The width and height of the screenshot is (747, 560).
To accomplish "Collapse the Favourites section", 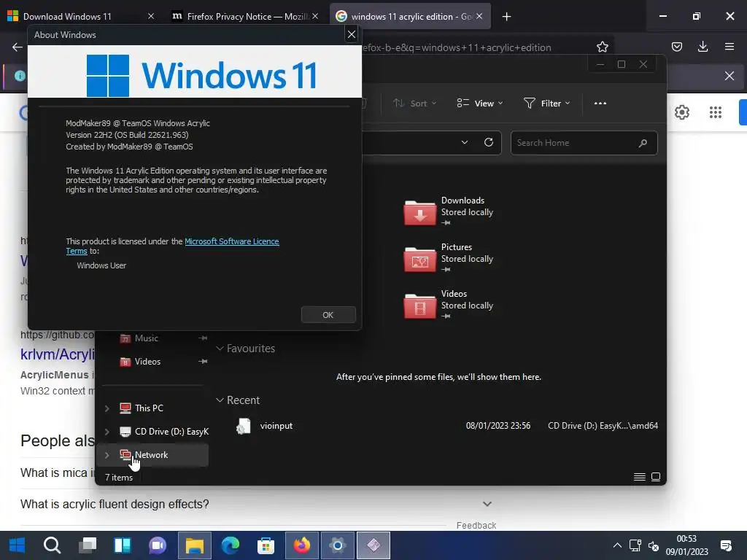I will (220, 349).
